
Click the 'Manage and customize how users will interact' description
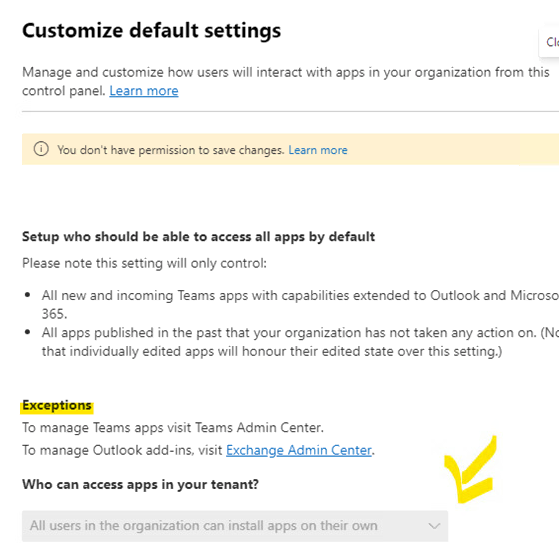(286, 81)
